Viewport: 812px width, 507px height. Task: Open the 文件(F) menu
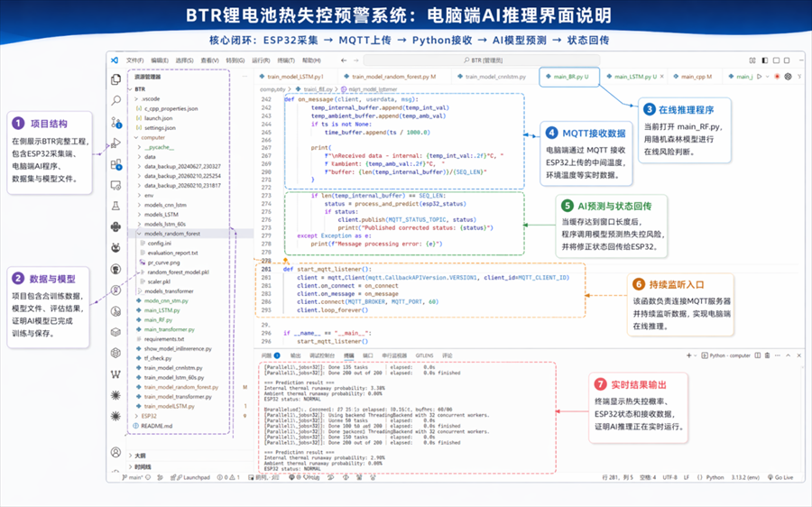(134, 60)
